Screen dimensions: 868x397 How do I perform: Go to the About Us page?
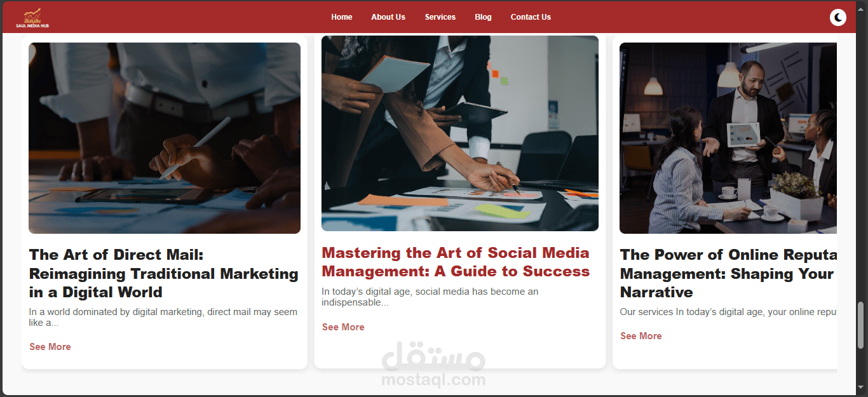click(x=388, y=17)
